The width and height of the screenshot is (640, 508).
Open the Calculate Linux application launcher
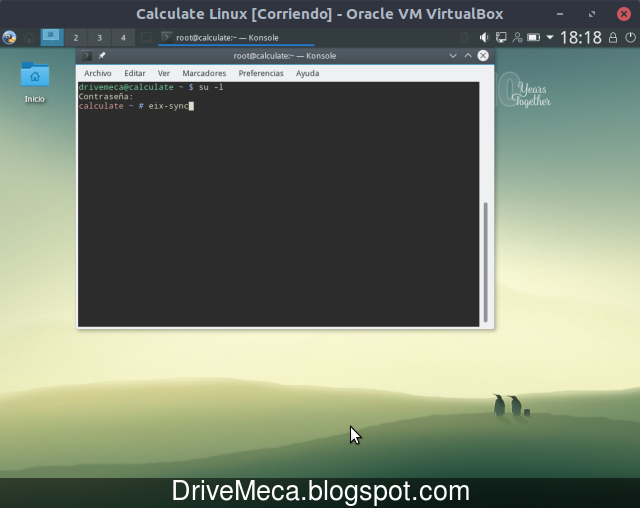tap(9, 38)
